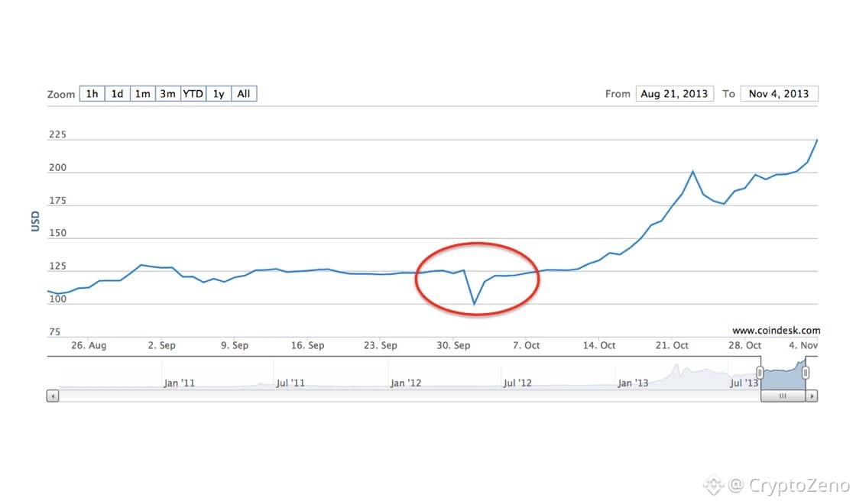This screenshot has width=856, height=504.
Task: Show All price history
Action: [x=244, y=94]
